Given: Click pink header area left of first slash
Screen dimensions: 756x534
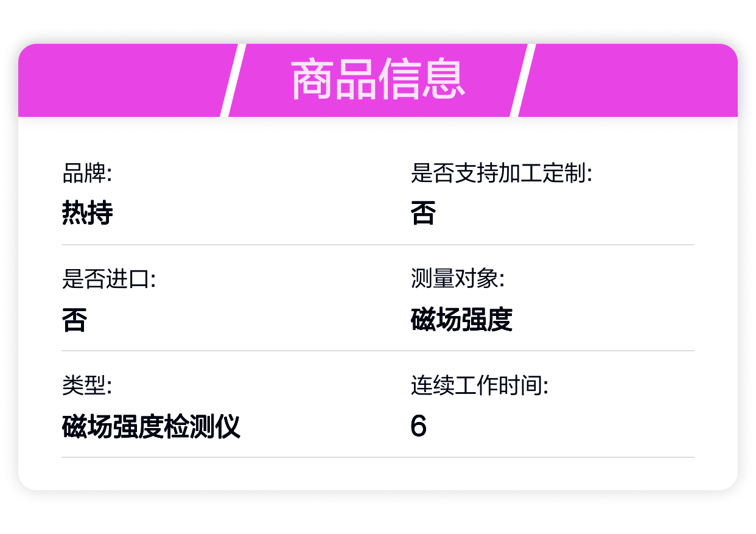Looking at the screenshot, I should click(122, 80).
